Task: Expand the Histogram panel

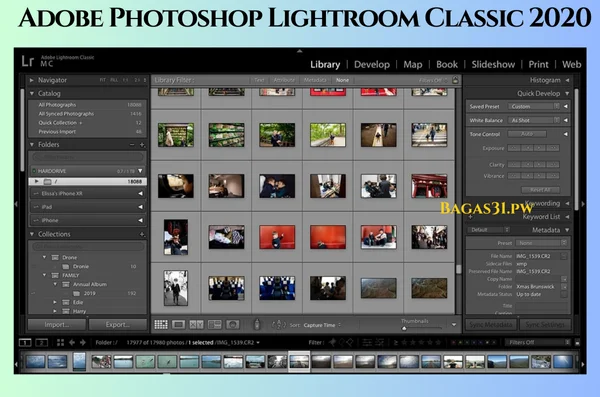Action: point(567,80)
